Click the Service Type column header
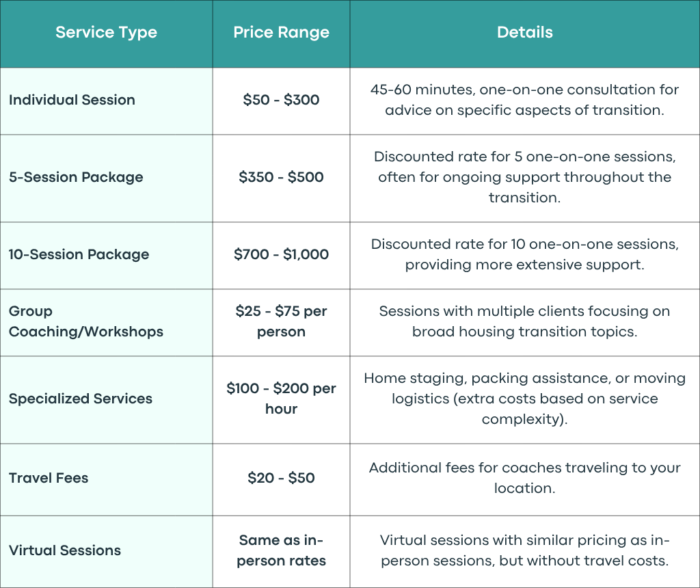 point(106,33)
